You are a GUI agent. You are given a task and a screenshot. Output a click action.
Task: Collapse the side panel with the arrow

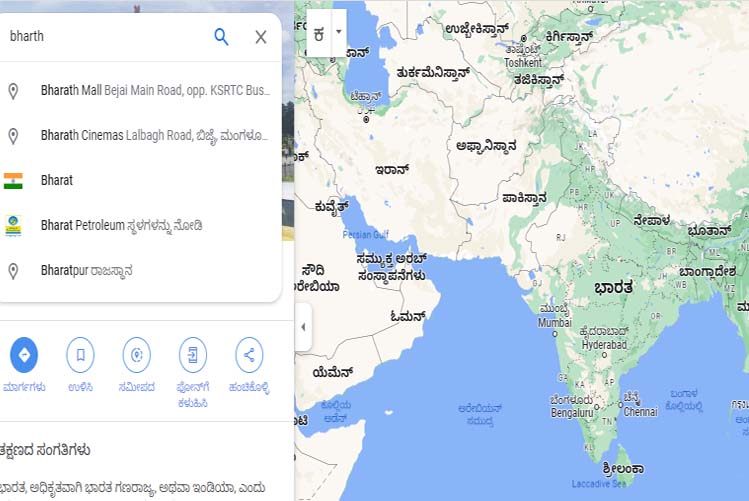pos(303,327)
